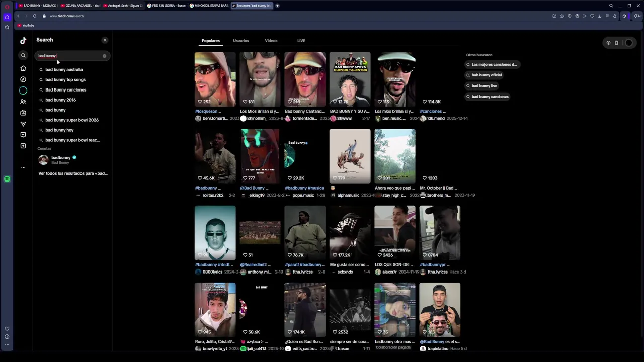Open beni.tomarti... author profile link

(x=215, y=118)
